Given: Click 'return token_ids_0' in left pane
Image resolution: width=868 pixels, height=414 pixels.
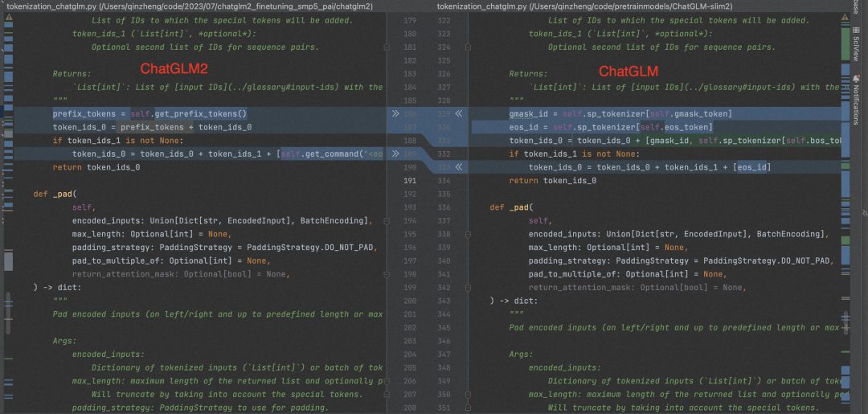Looking at the screenshot, I should [x=96, y=167].
